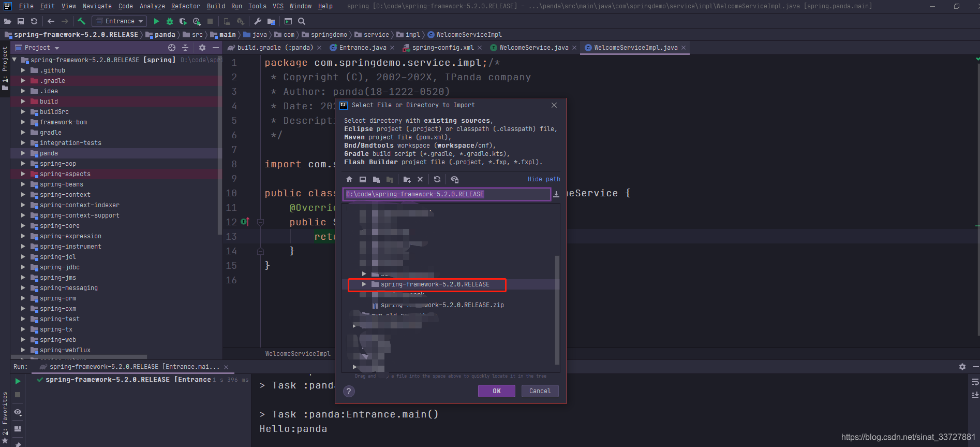
Task: Toggle the eye view icon in Run panel
Action: pos(18,412)
